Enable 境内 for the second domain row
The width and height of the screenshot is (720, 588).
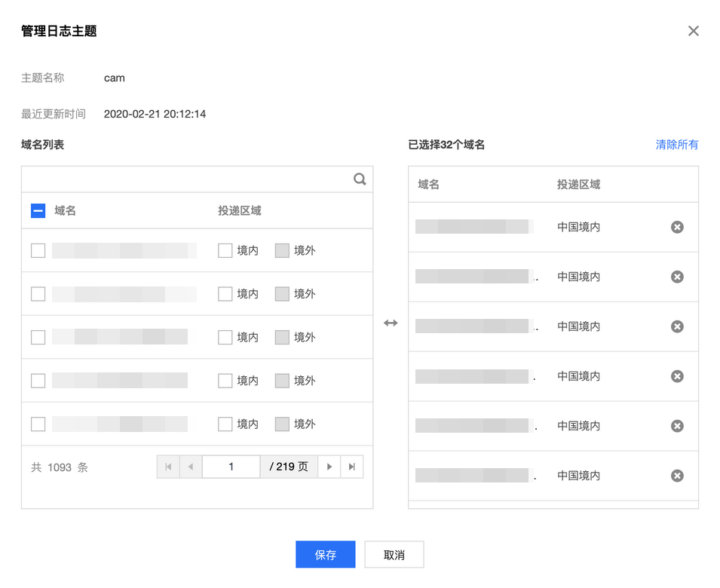[x=225, y=294]
